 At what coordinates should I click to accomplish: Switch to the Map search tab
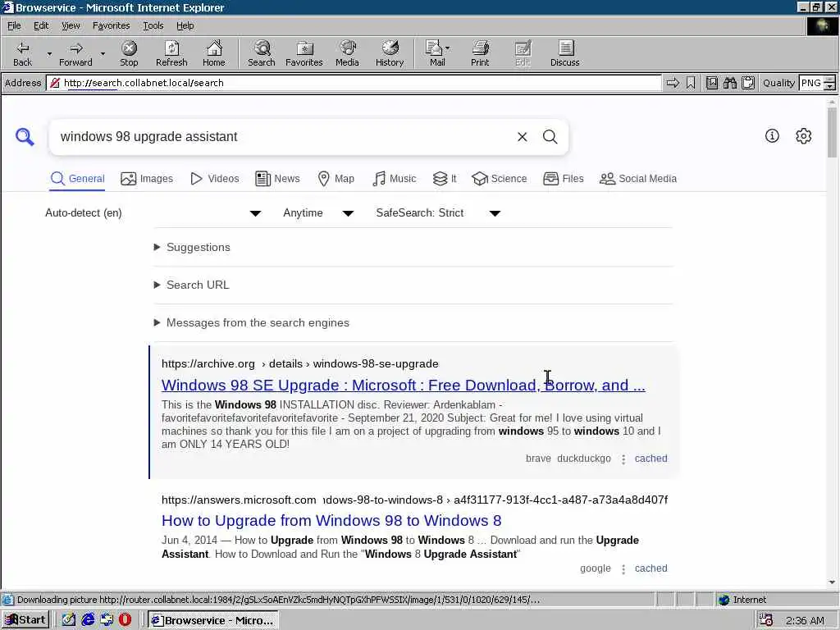pos(336,179)
